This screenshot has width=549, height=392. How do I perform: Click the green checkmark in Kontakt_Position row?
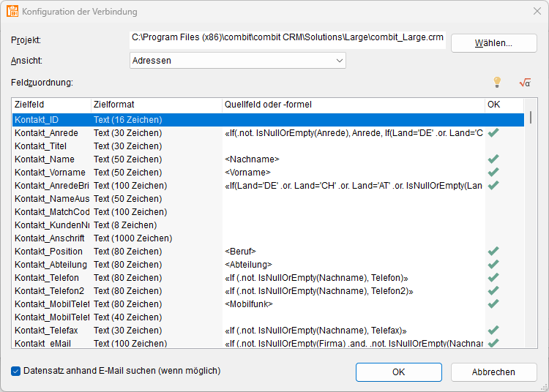[493, 252]
